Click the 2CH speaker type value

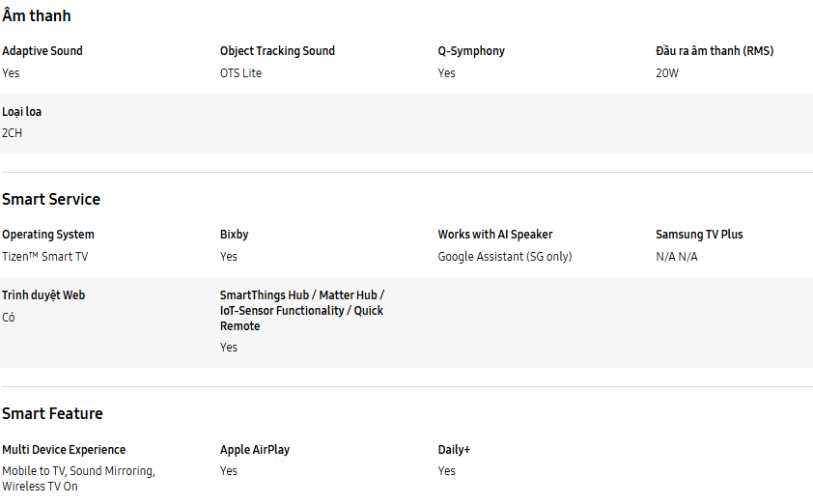[13, 133]
